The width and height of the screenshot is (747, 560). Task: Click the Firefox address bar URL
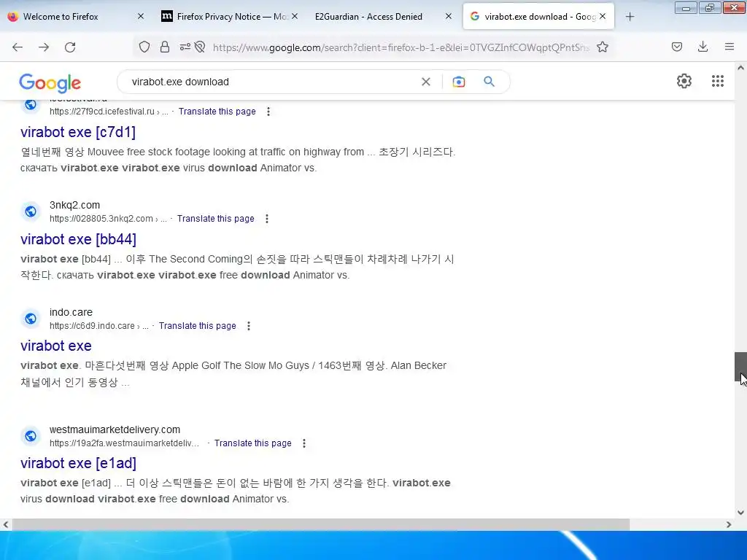tap(401, 47)
